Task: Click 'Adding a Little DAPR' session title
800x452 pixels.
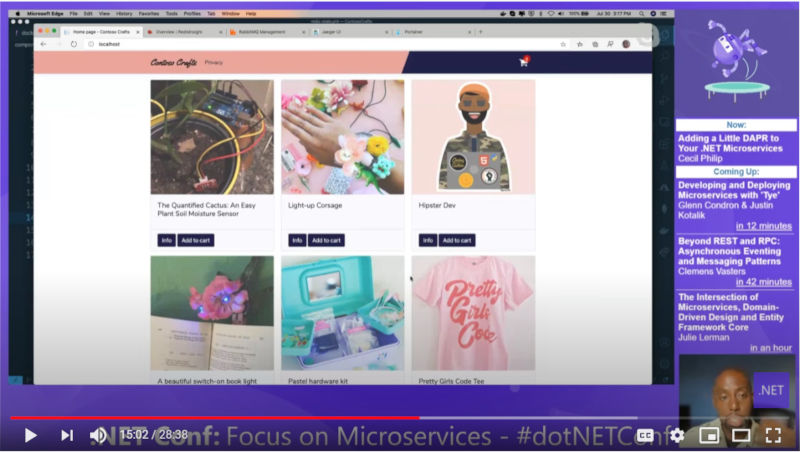Action: pos(730,143)
